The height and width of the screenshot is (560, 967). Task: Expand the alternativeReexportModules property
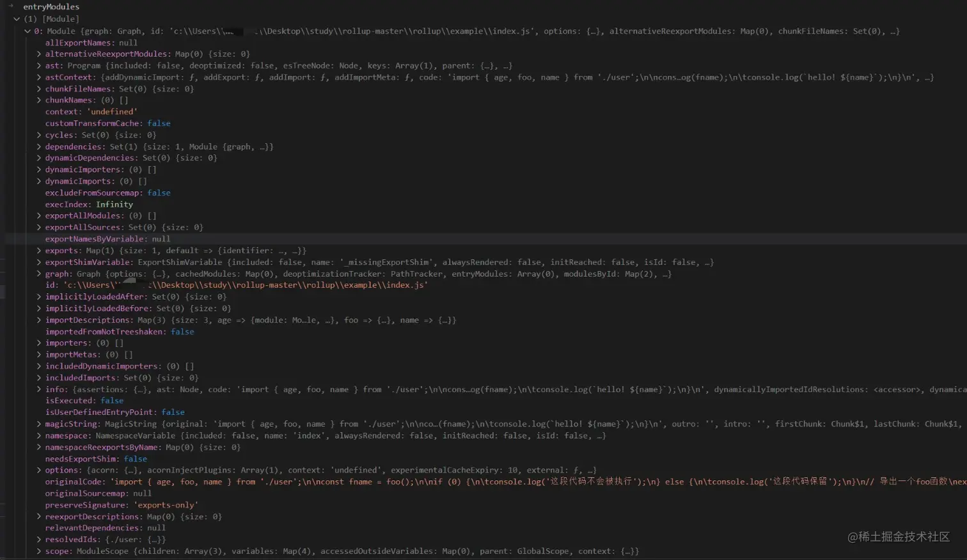point(39,54)
